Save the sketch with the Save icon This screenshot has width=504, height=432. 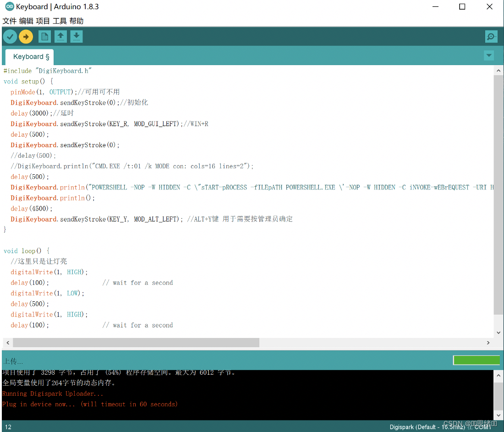point(77,37)
